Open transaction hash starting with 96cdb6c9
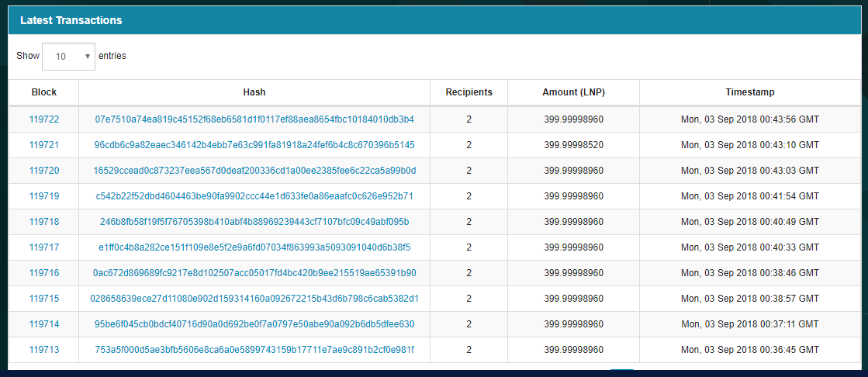The height and width of the screenshot is (377, 868). point(254,145)
